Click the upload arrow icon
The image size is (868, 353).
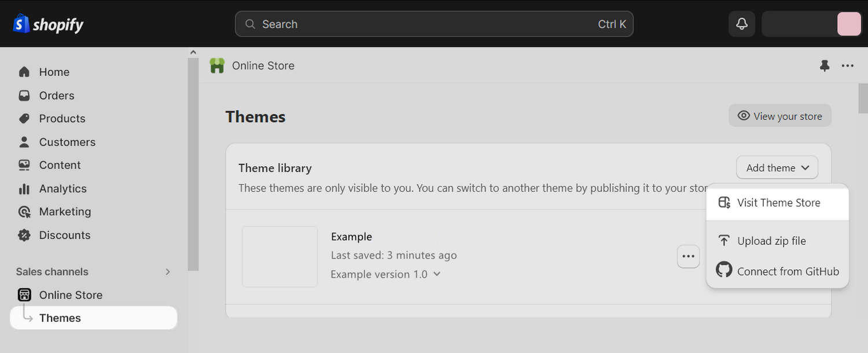point(724,241)
